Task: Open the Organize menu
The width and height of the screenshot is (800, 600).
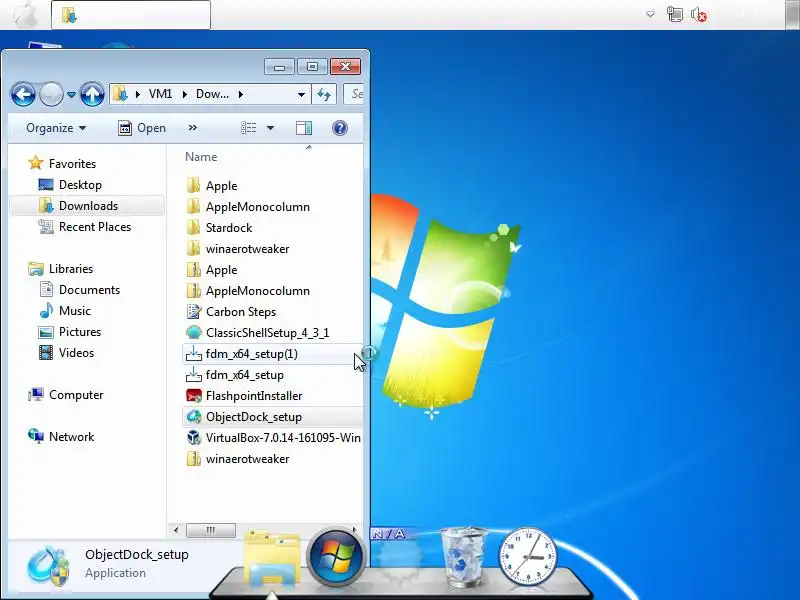Action: click(x=56, y=128)
